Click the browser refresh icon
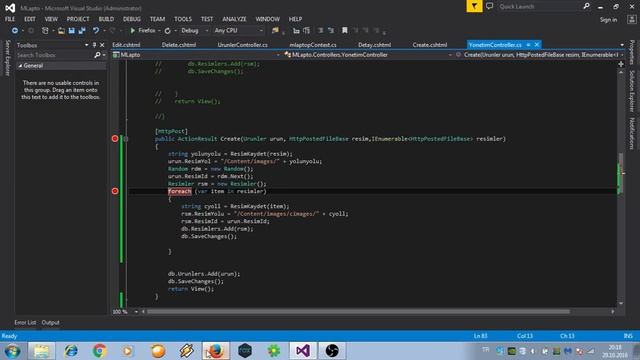This screenshot has width=640, height=360. coord(168,31)
